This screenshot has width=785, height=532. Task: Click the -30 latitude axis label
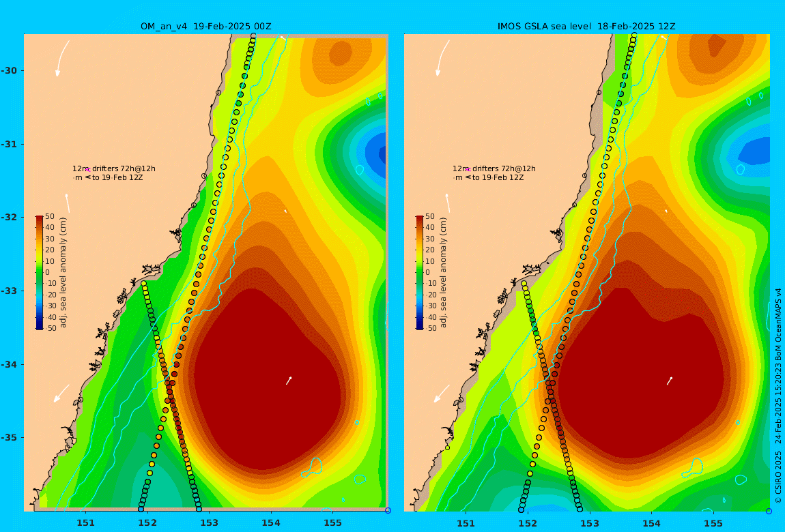[9, 70]
